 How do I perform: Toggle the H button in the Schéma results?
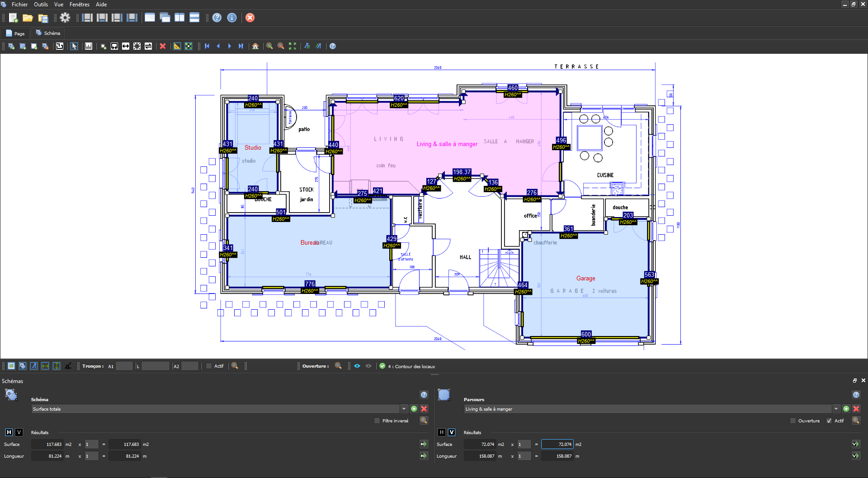[x=9, y=432]
